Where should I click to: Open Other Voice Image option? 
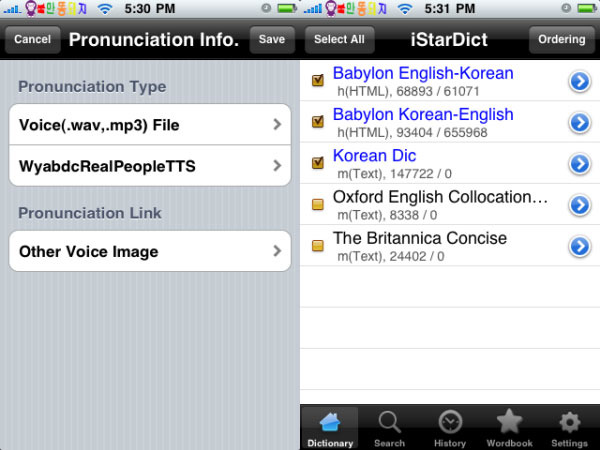coord(150,251)
